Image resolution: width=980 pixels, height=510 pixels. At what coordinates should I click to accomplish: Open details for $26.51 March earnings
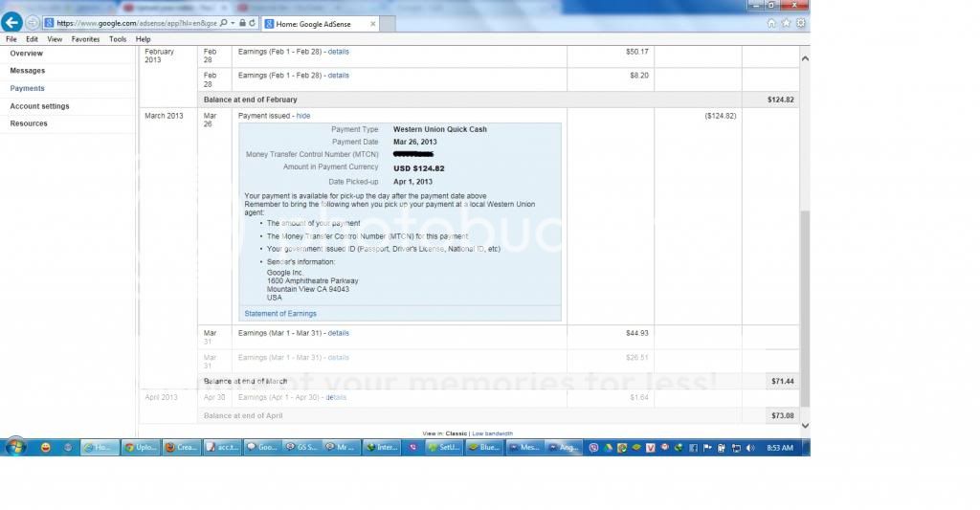[338, 358]
